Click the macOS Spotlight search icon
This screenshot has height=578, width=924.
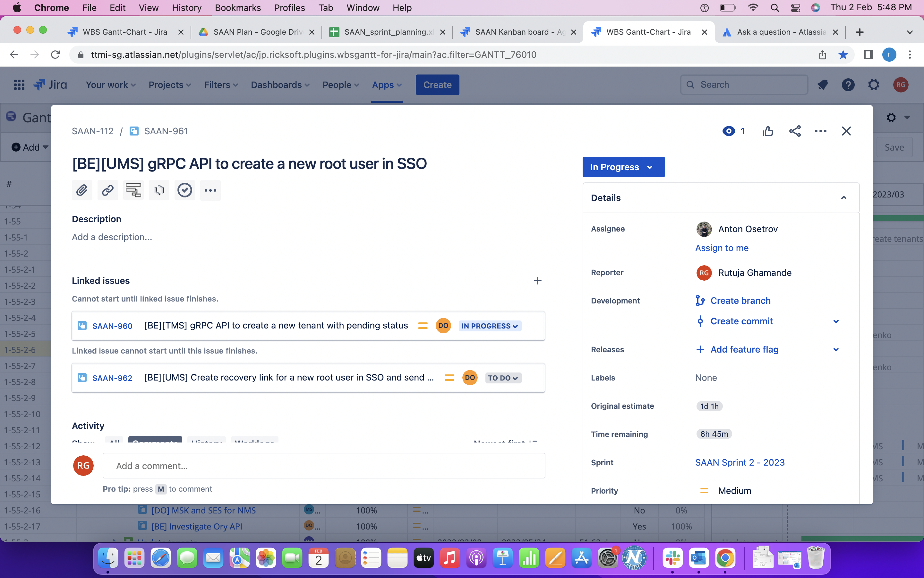tap(774, 8)
